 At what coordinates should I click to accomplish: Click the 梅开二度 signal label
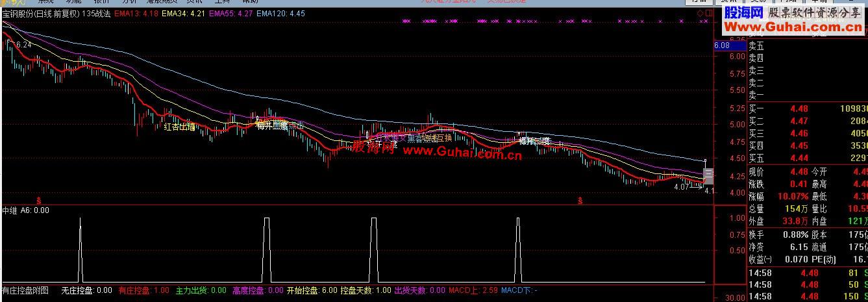534,140
